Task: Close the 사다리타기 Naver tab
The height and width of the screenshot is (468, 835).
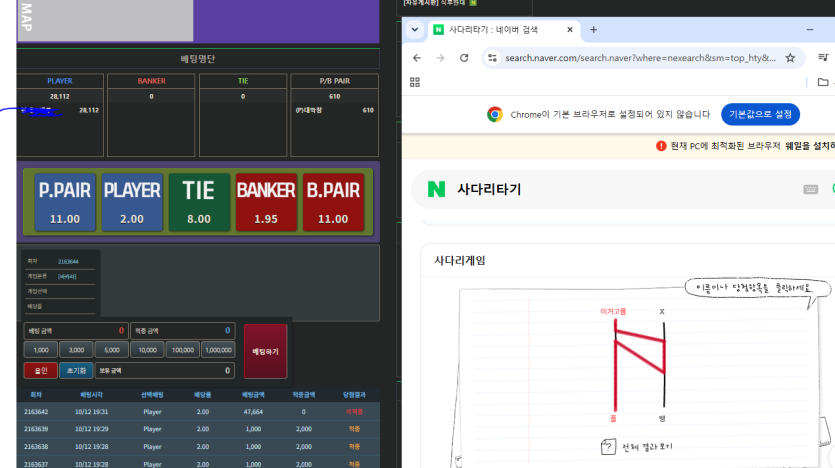Action: [570, 30]
